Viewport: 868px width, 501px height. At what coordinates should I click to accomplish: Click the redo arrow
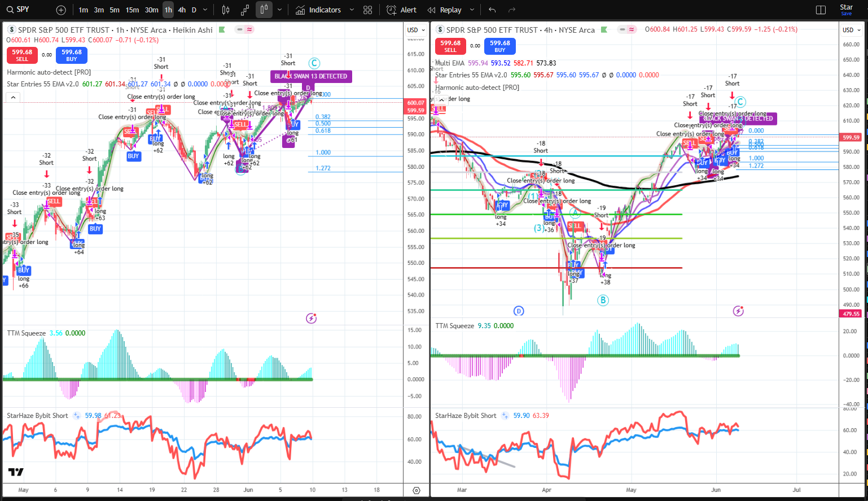[512, 10]
